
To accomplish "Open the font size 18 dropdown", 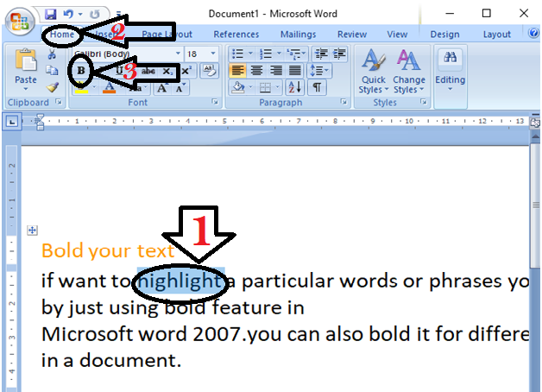I will point(213,54).
